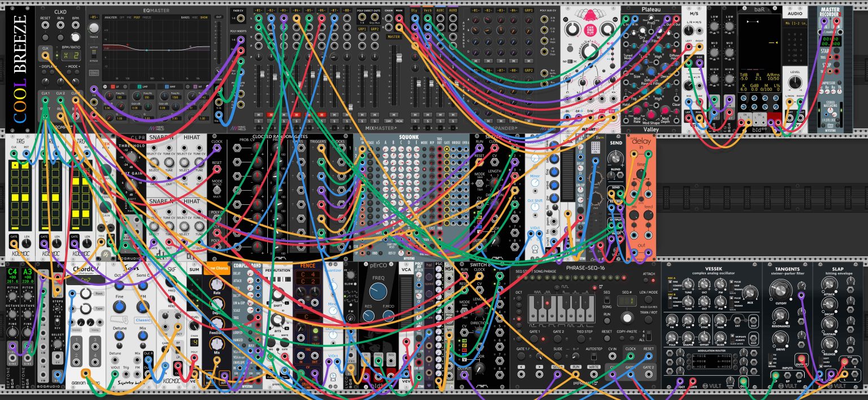Click the LEN / MODE button on Phrase-Seq-16
This screenshot has height=400, width=868.
point(648,298)
